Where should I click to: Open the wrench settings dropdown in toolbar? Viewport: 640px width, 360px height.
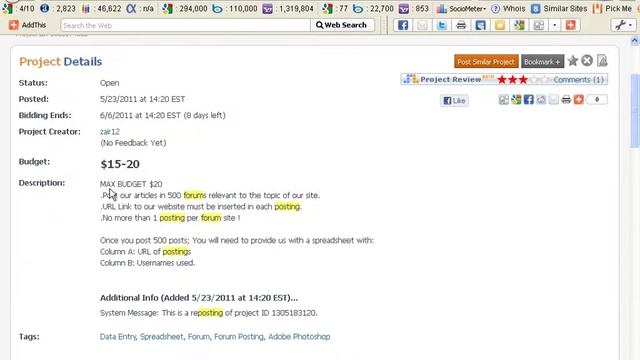point(624,25)
